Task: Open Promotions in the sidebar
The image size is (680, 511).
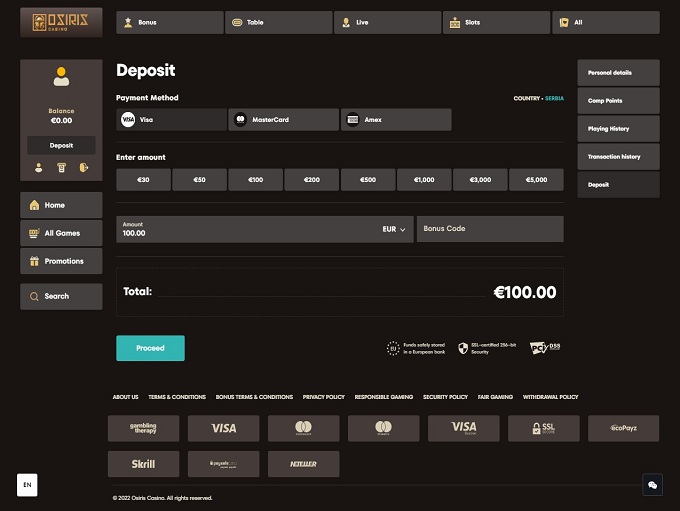Action: coord(61,261)
